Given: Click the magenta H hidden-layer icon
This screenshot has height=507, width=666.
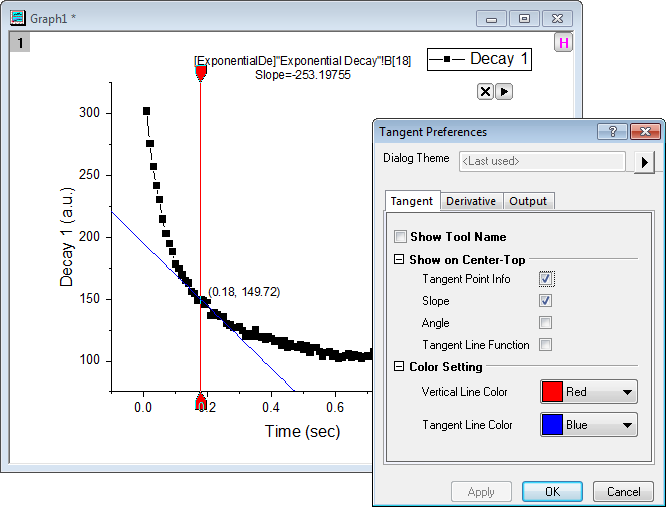Looking at the screenshot, I should click(x=564, y=43).
